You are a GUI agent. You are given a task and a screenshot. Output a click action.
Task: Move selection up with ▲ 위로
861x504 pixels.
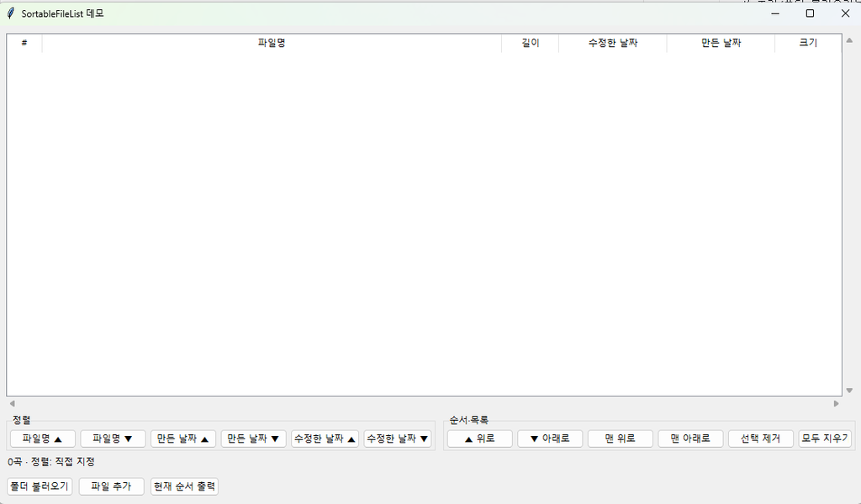pos(479,438)
